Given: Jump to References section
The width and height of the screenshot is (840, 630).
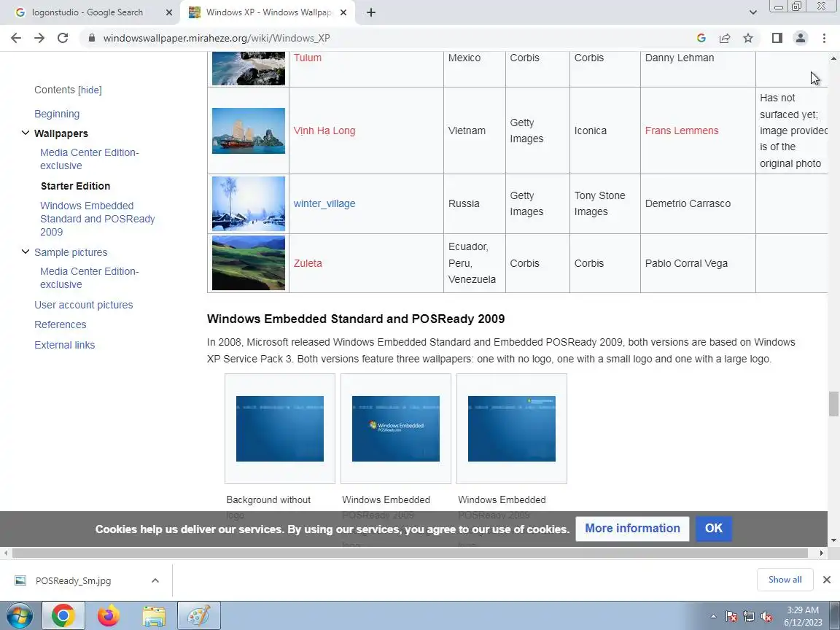Looking at the screenshot, I should [60, 324].
